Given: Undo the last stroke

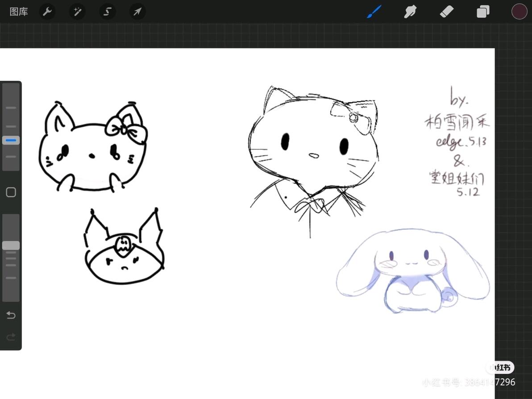Looking at the screenshot, I should pyautogui.click(x=11, y=315).
